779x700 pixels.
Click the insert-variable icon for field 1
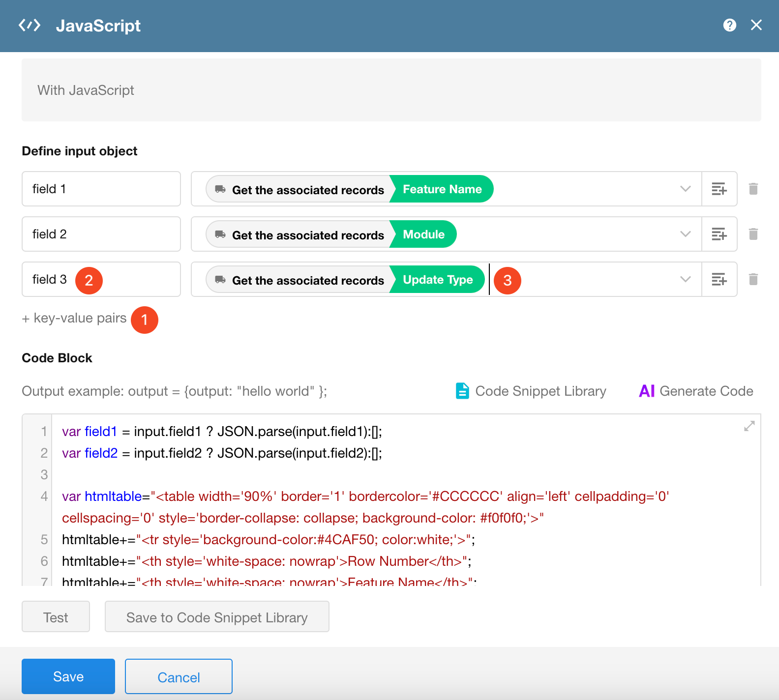point(719,189)
